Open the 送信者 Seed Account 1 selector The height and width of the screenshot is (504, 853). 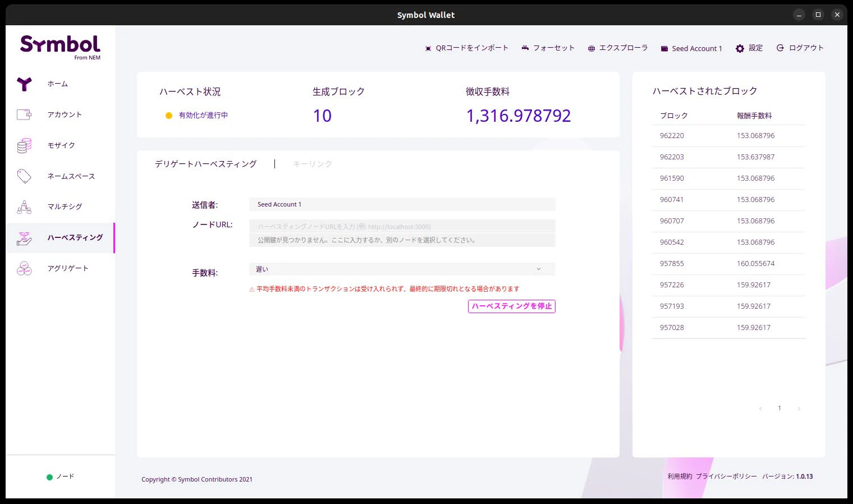tap(402, 204)
